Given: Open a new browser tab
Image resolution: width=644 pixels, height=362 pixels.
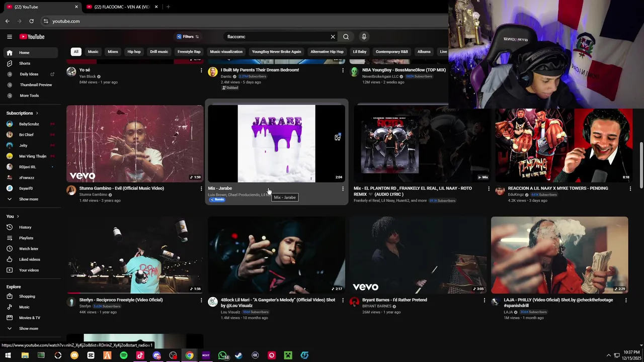Looking at the screenshot, I should click(168, 7).
